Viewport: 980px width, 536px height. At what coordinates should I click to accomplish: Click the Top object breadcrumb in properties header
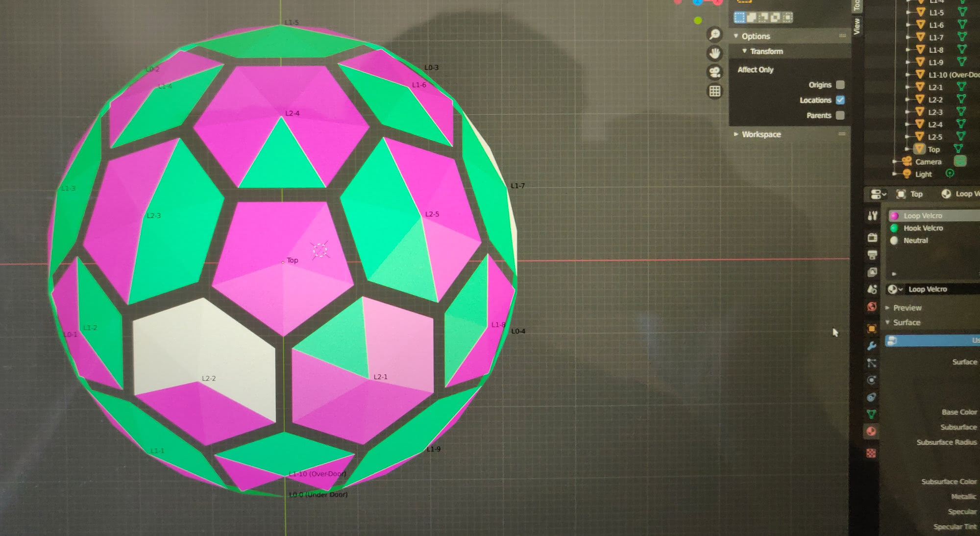(x=909, y=194)
